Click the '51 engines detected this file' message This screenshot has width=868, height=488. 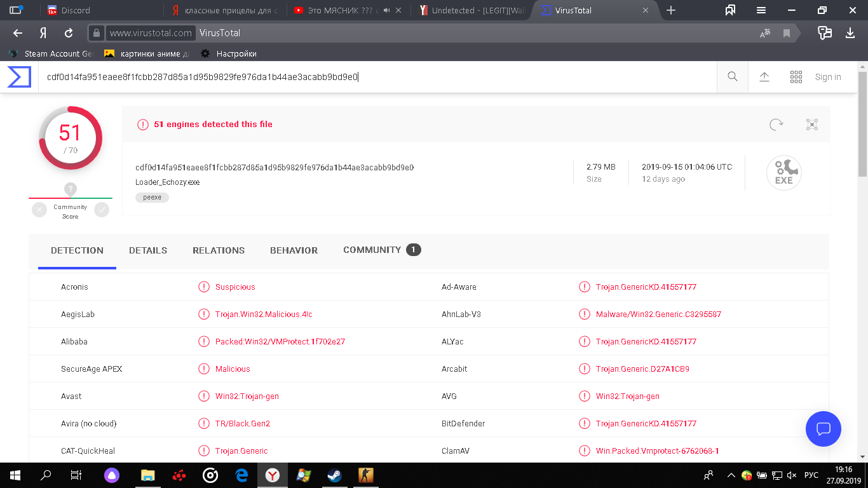213,125
